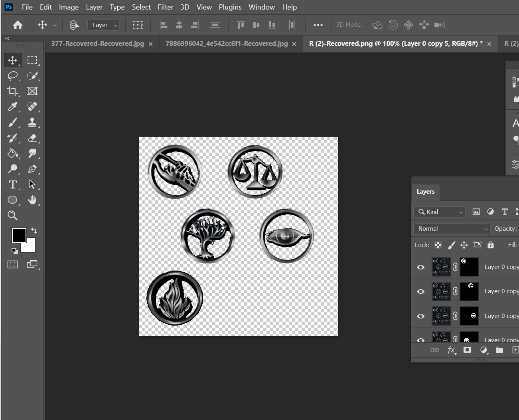Click the foreground black color swatch
519x420 pixels.
pos(18,235)
